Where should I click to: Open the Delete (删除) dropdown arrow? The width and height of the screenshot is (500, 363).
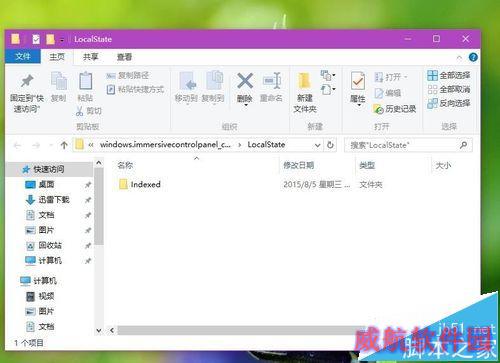[x=246, y=105]
